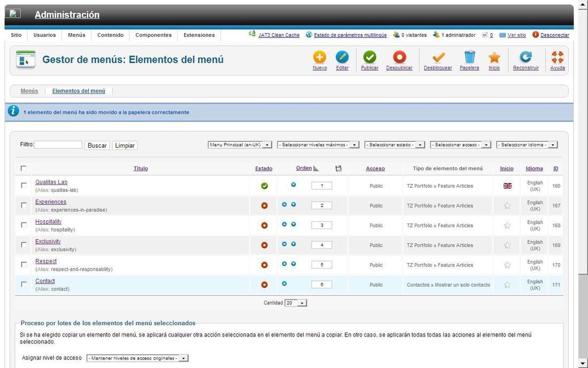The height and width of the screenshot is (368, 588).
Task: Toggle unpublished status of Experiences
Action: click(x=265, y=205)
